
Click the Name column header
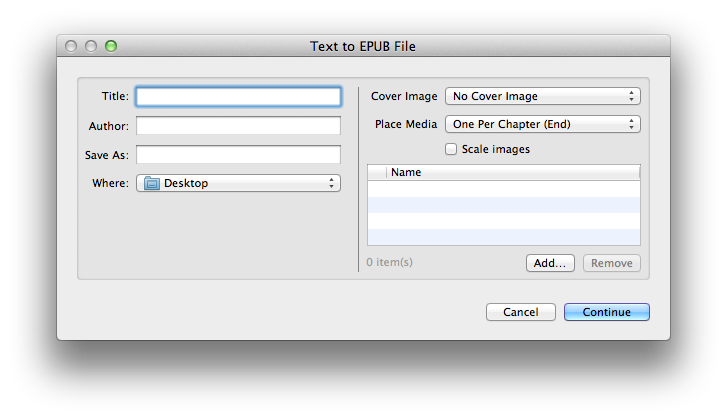pyautogui.click(x=512, y=172)
